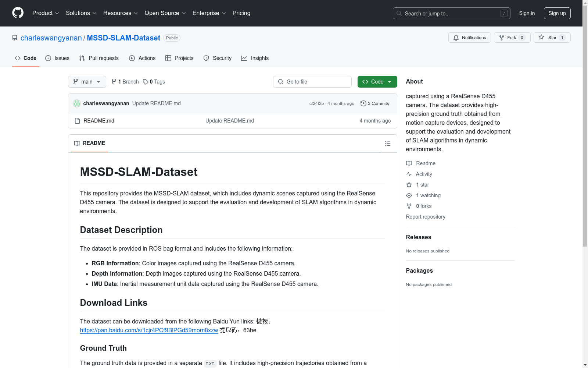The height and width of the screenshot is (368, 588).
Task: Open the Issues tab
Action: pos(57,58)
